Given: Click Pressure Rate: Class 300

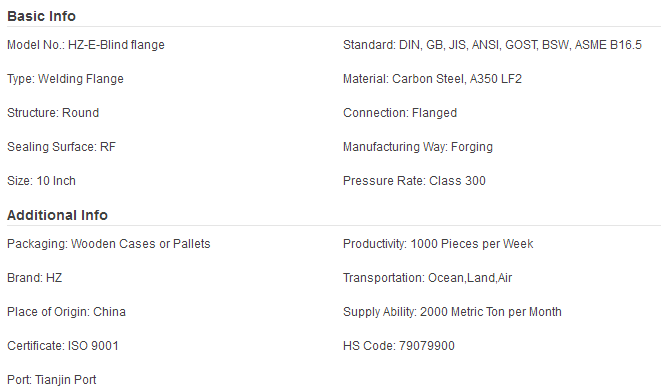Looking at the screenshot, I should [x=414, y=181].
